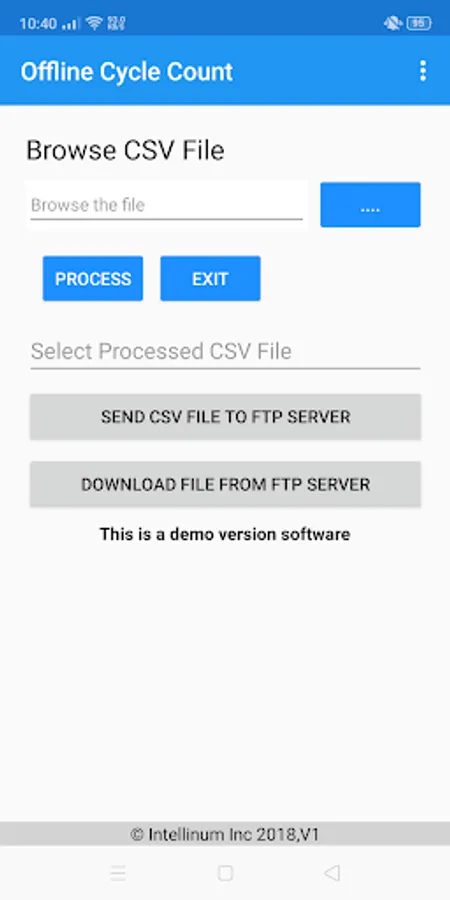Viewport: 450px width, 900px height.
Task: Tap the demo version software notice
Action: click(x=225, y=534)
